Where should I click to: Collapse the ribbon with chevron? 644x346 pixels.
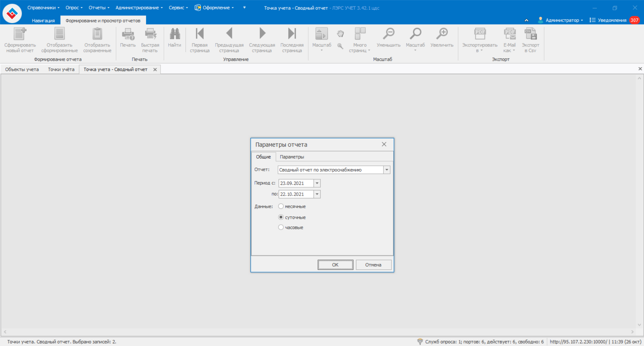pyautogui.click(x=526, y=20)
